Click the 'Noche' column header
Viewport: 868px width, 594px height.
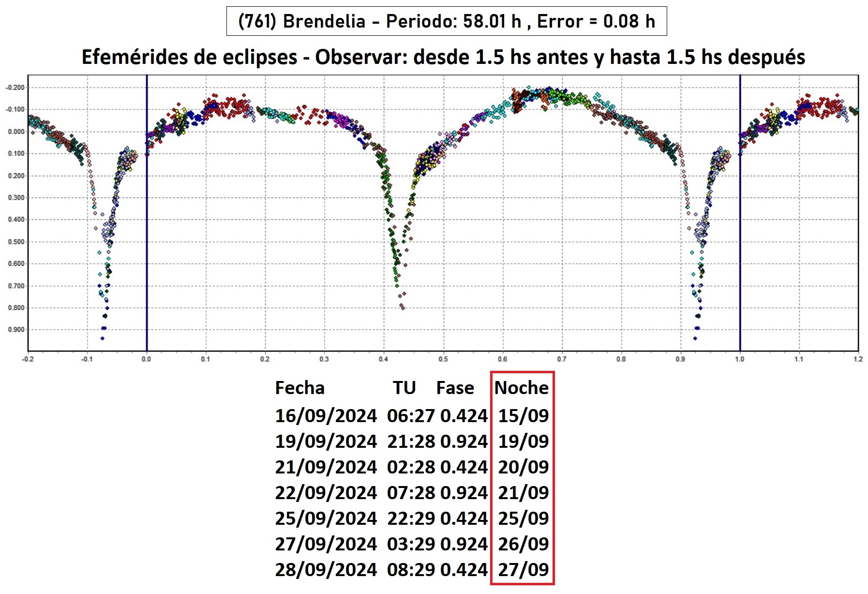[x=522, y=388]
